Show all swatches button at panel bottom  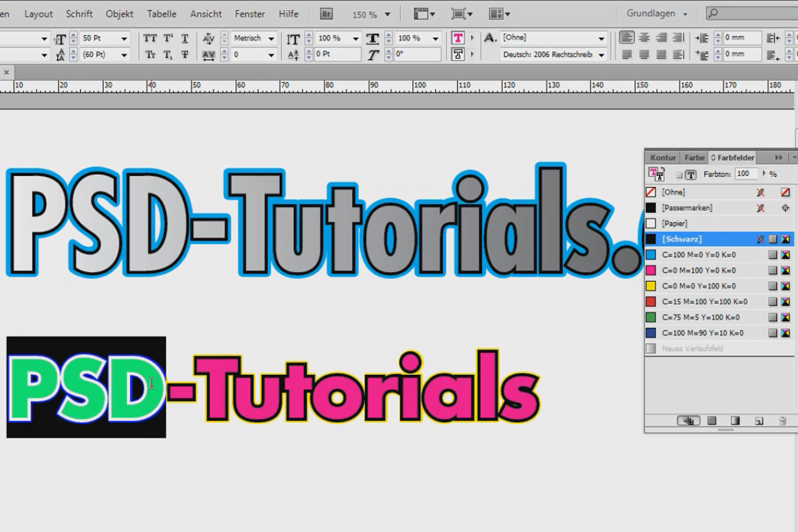click(x=688, y=420)
